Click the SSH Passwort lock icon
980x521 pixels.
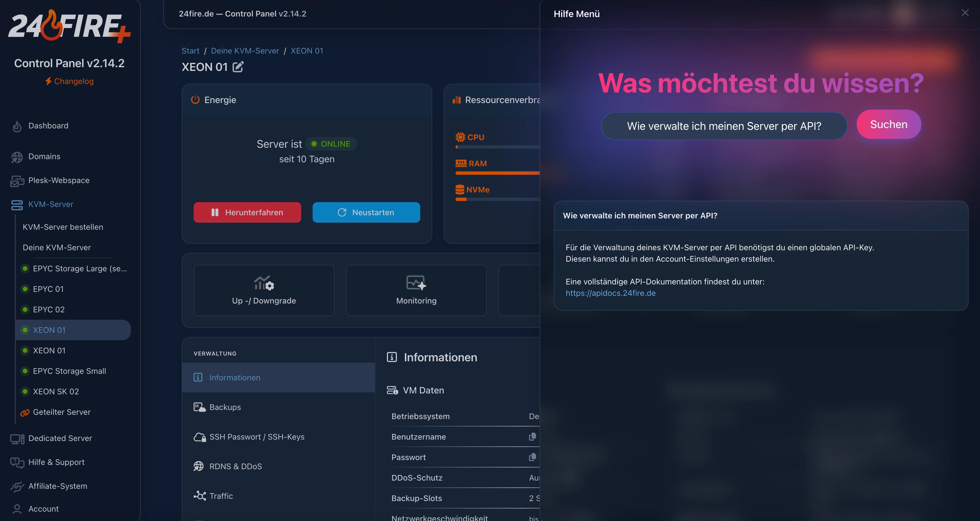[199, 437]
